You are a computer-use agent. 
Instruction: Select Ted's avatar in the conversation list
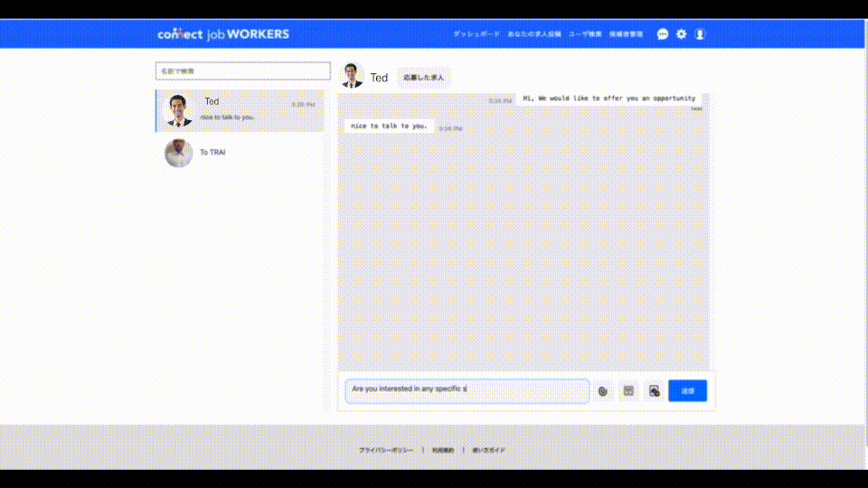(x=179, y=110)
